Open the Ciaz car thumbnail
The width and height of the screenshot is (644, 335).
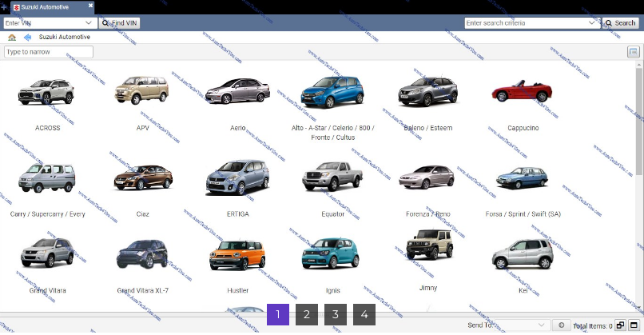point(143,177)
